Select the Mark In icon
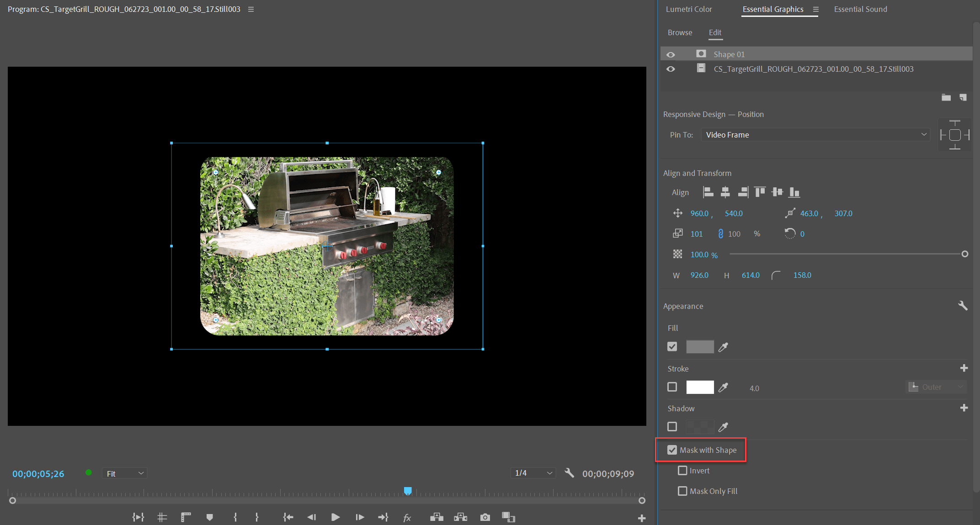Screen dimensions: 980x525 (235, 517)
